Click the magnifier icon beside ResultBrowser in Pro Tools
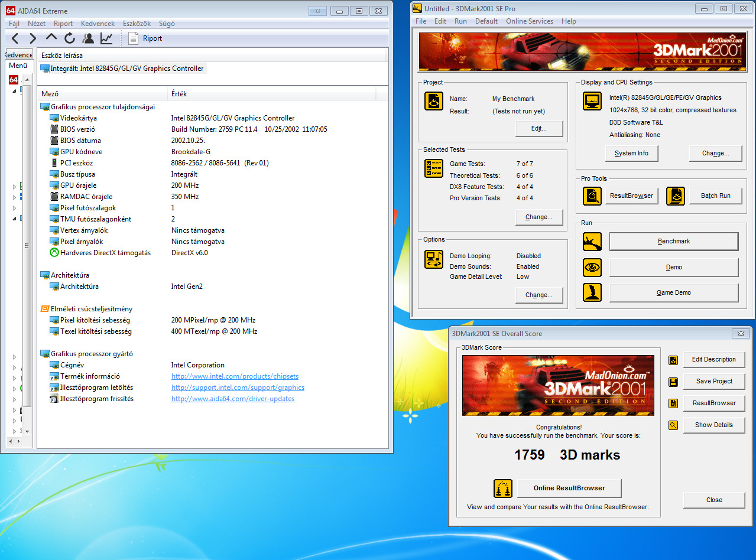 592,196
